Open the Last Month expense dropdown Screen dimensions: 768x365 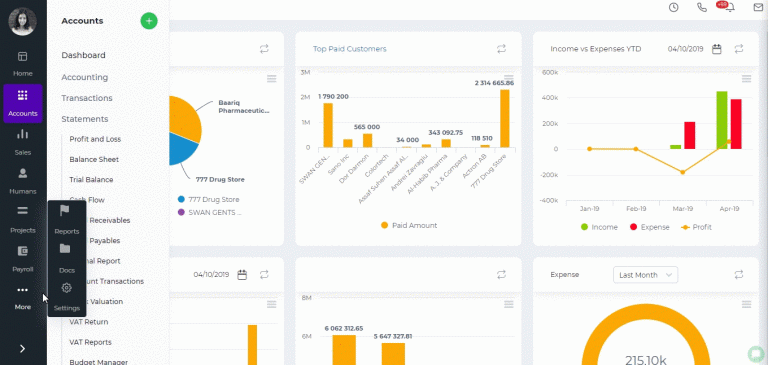(646, 275)
